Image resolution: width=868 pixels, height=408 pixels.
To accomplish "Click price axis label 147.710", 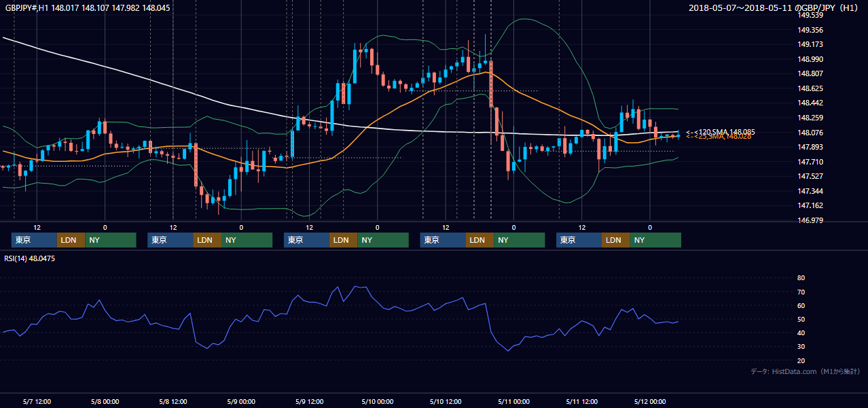I will pos(810,162).
